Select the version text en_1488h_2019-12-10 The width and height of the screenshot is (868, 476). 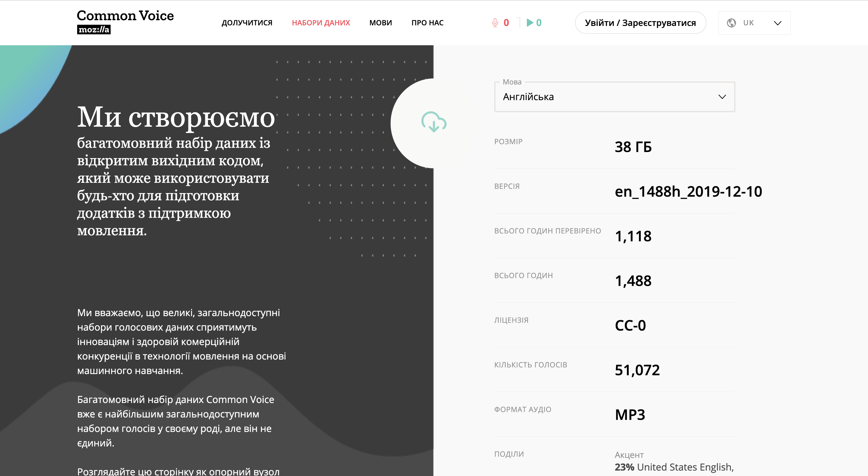tap(688, 191)
